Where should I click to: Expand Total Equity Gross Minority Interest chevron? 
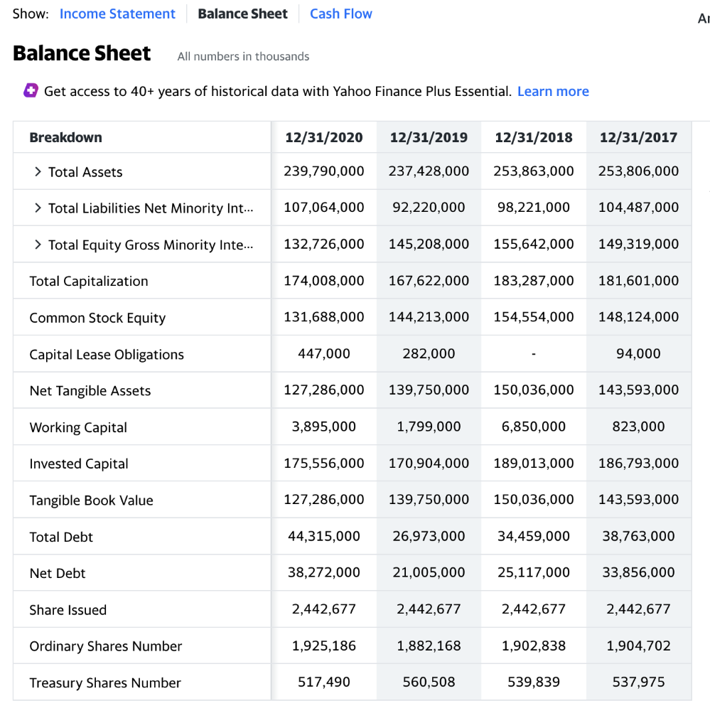point(38,245)
